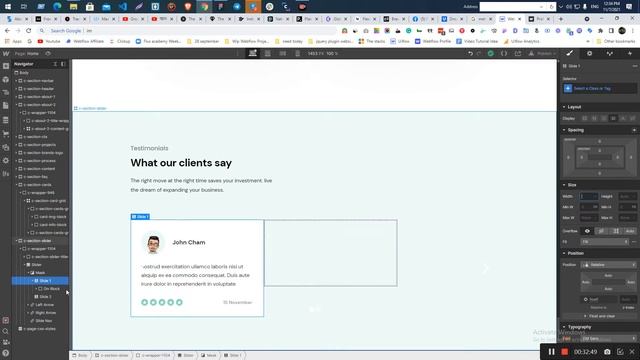Collapse all icon in Navigator header
The width and height of the screenshot is (640, 360).
tap(56, 64)
